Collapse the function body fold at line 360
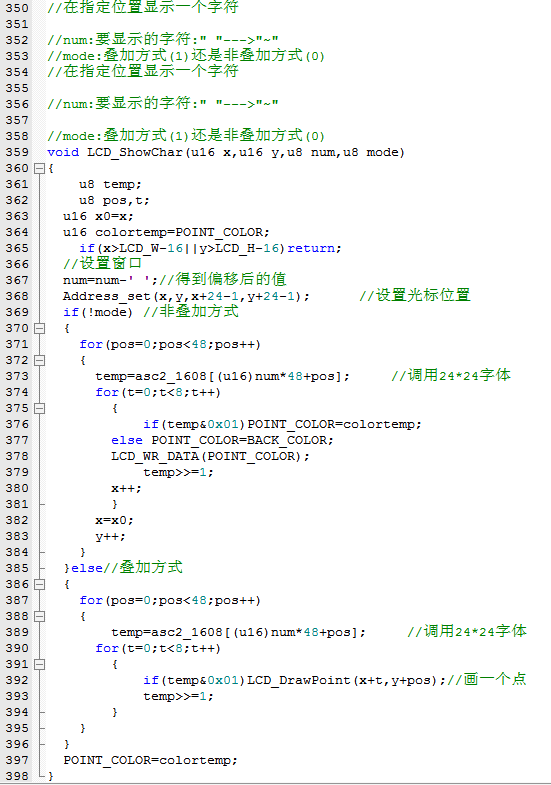The height and width of the screenshot is (785, 551). click(x=39, y=169)
